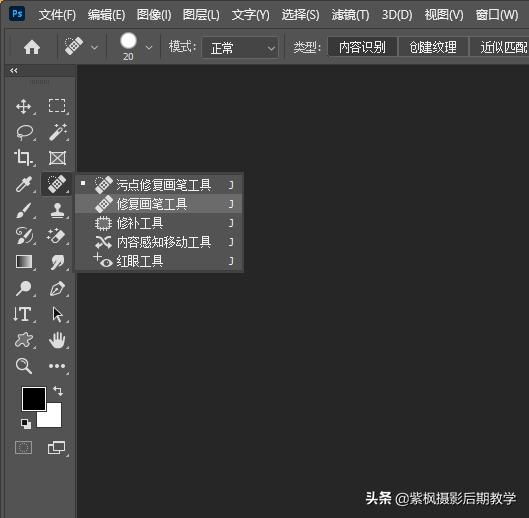Open brush preset picker arrow

[x=149, y=47]
